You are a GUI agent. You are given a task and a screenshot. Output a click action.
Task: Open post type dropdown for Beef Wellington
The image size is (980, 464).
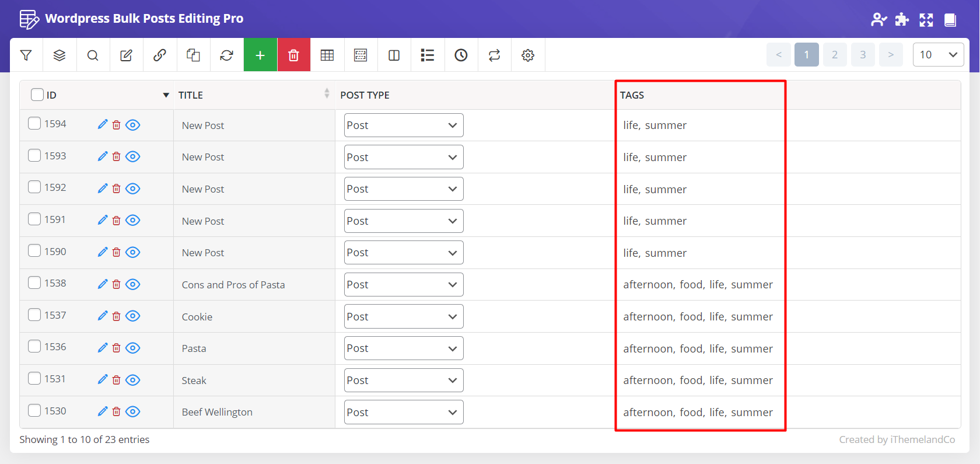click(404, 412)
